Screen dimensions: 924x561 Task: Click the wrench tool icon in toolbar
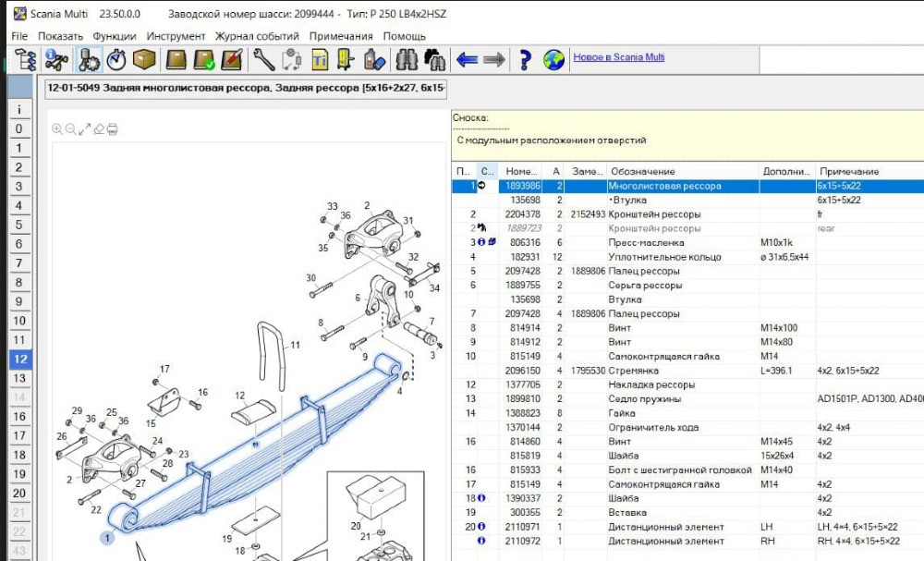tap(263, 60)
